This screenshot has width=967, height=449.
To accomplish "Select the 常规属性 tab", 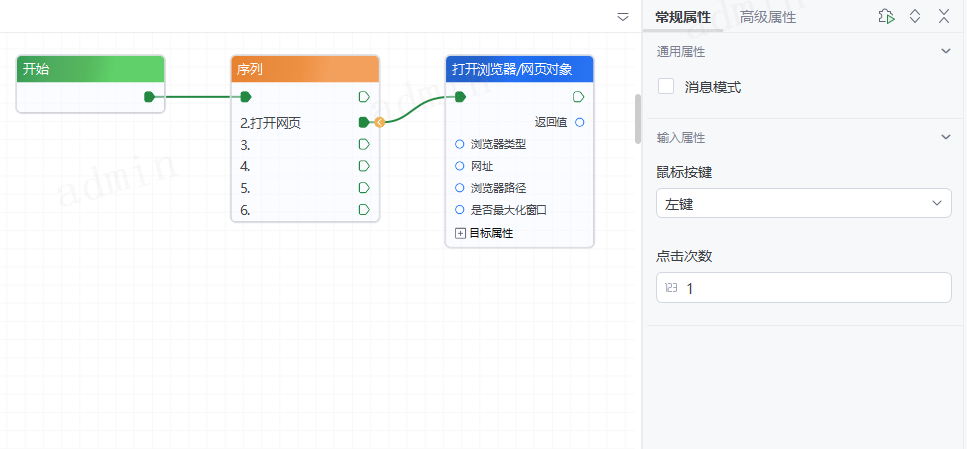I will [683, 17].
